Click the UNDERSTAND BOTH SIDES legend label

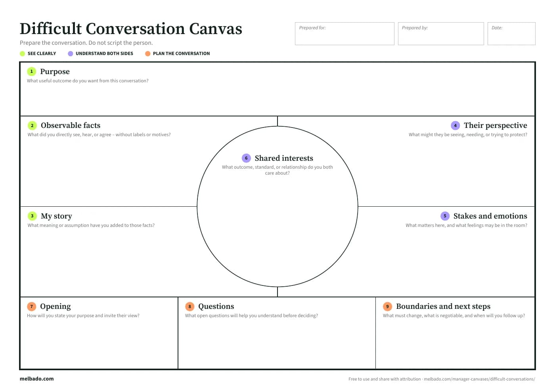(104, 54)
